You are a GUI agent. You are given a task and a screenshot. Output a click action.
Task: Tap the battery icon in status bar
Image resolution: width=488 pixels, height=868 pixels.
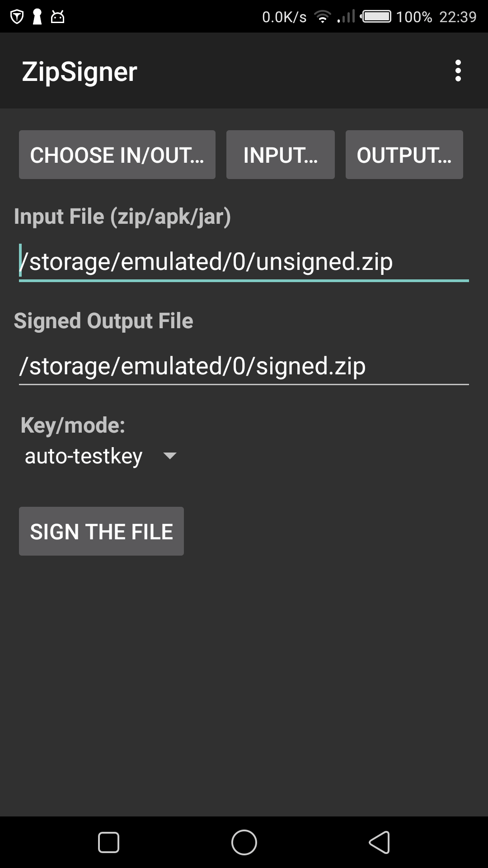click(377, 17)
